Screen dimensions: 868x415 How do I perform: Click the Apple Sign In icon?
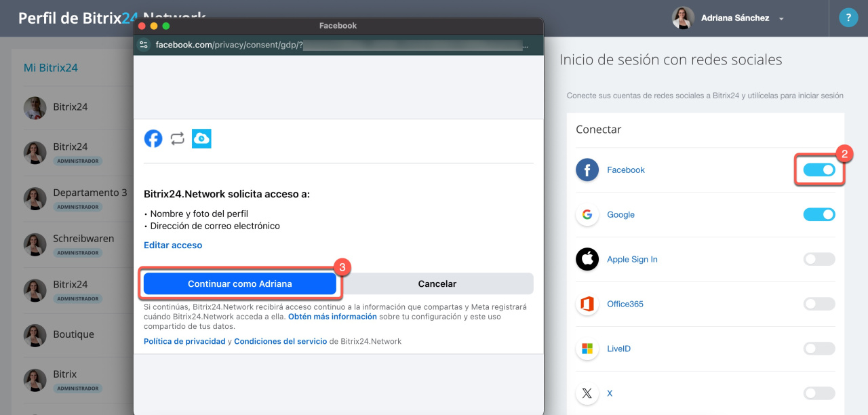click(x=587, y=259)
